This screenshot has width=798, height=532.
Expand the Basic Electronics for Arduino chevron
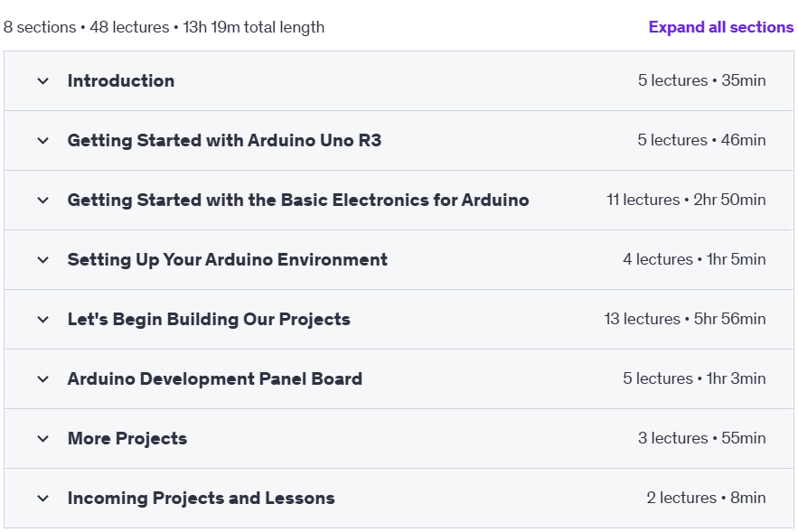pos(43,200)
